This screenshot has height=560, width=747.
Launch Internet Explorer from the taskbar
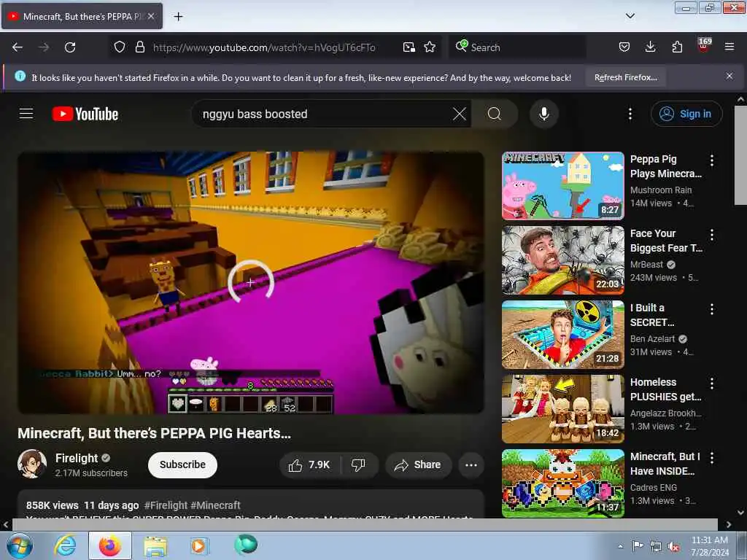[x=65, y=545]
